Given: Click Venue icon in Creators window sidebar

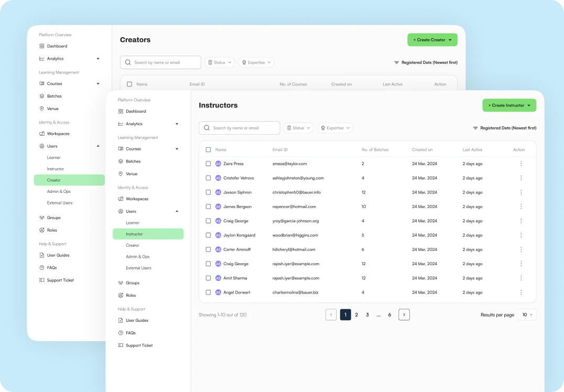Looking at the screenshot, I should point(42,108).
